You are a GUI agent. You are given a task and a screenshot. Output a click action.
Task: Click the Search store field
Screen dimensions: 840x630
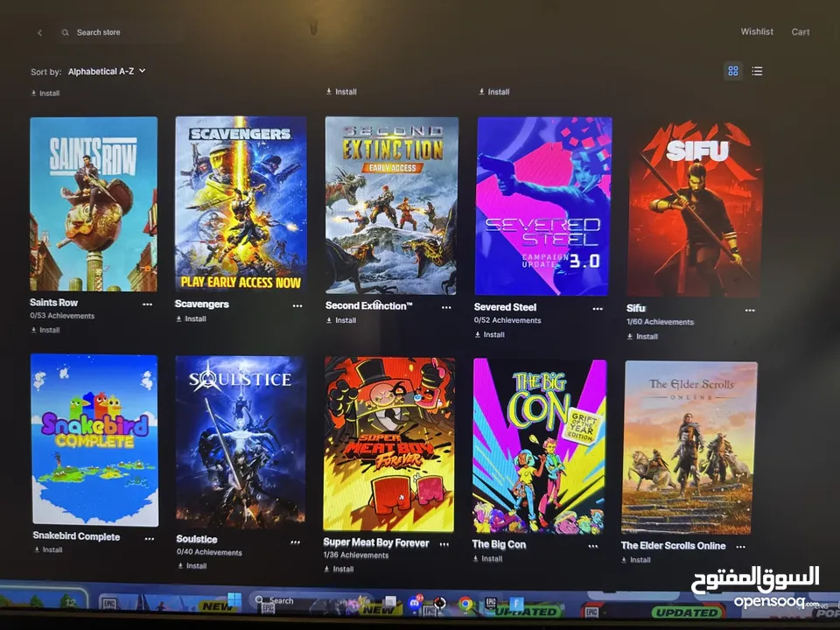click(121, 32)
